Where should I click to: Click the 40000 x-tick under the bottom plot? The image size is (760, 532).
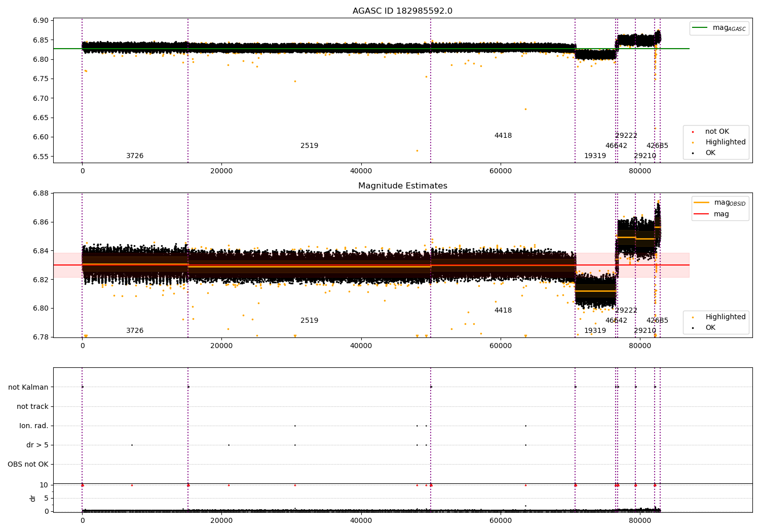pos(361,520)
